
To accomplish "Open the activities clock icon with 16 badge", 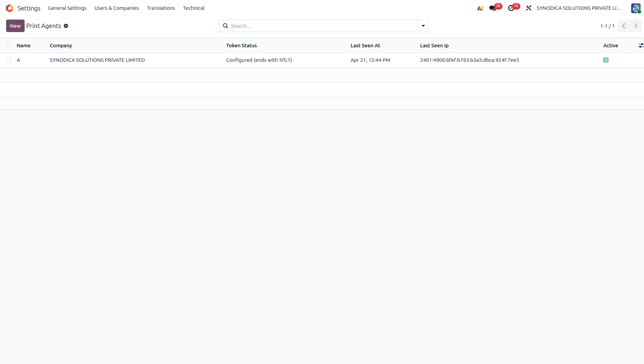I will 513,7.
